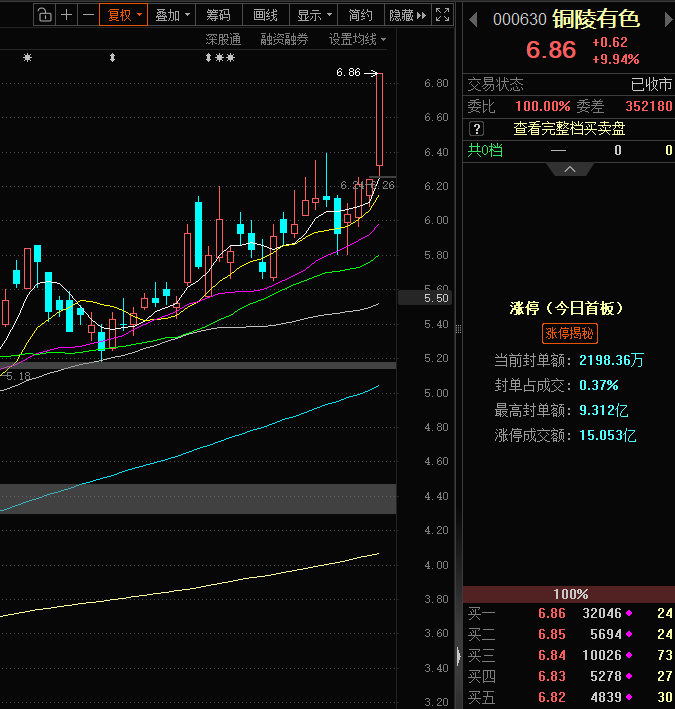Screen dimensions: 675x709
Task: Open 查看完整档买卖盘 link
Action: [569, 128]
